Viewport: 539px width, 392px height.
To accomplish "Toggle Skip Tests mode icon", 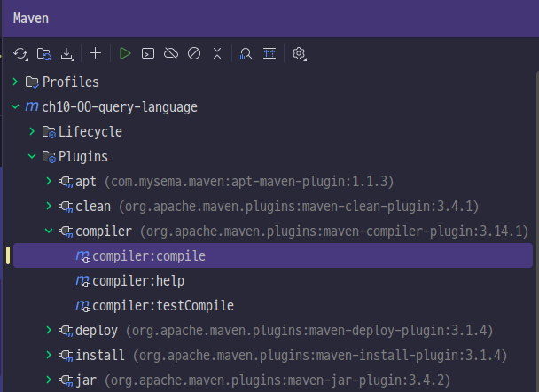I will tap(194, 53).
